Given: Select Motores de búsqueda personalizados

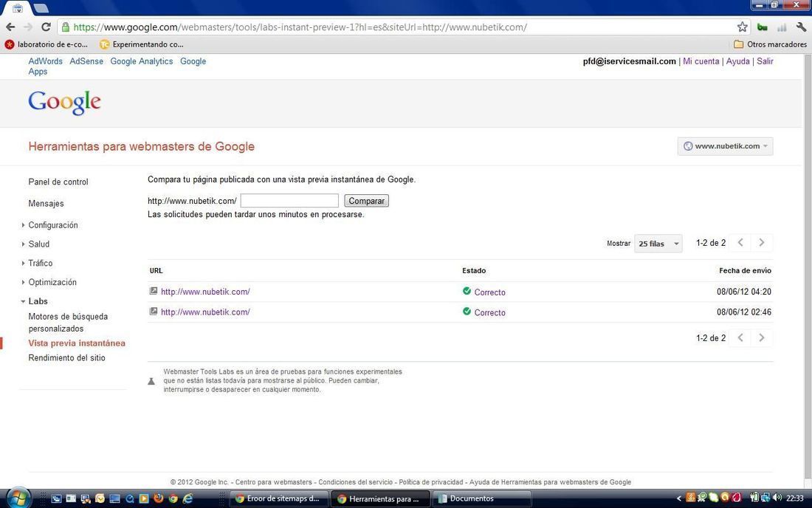Looking at the screenshot, I should pyautogui.click(x=68, y=322).
